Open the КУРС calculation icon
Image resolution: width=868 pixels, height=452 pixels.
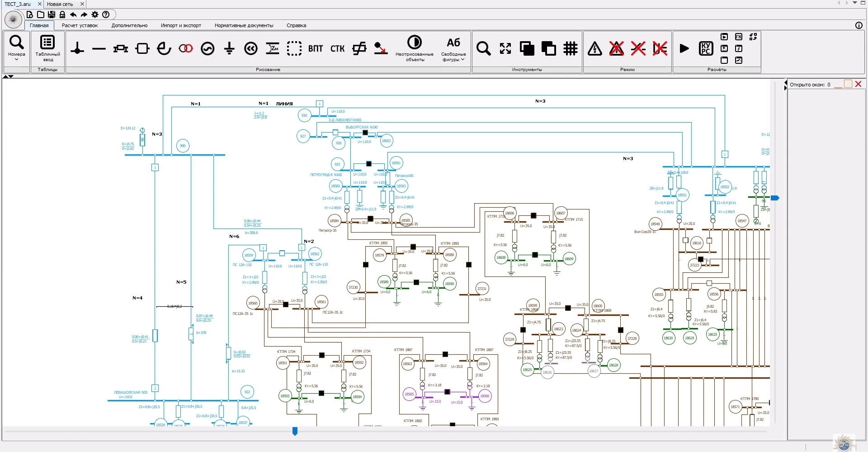(x=706, y=48)
